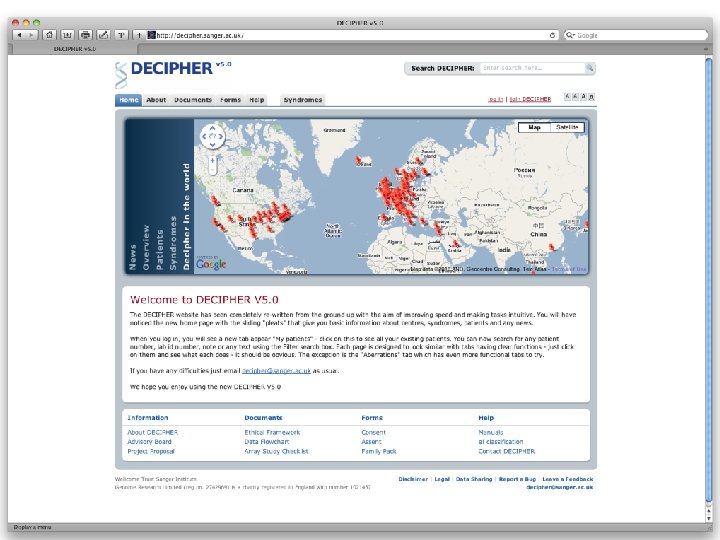Click the Leave a Feedback footer link

pyautogui.click(x=568, y=479)
